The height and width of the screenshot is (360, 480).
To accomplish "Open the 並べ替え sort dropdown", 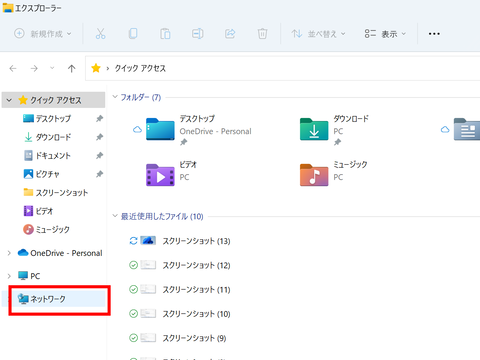I will [318, 34].
